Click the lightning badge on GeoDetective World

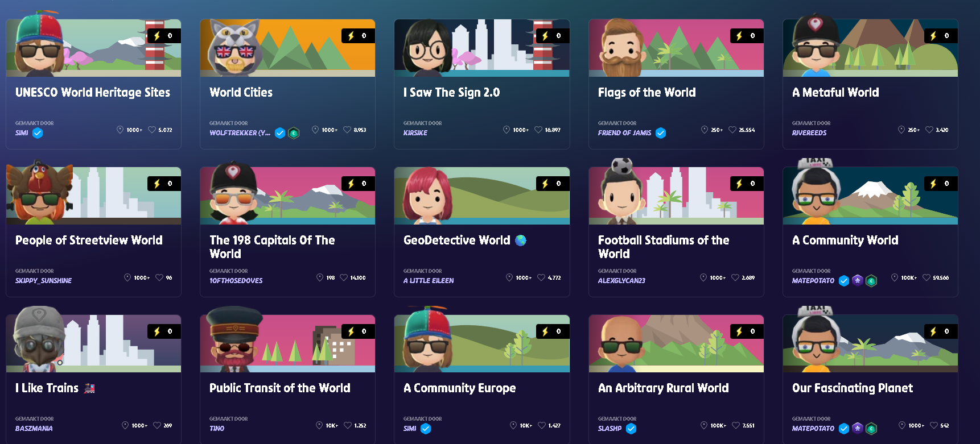pos(553,184)
